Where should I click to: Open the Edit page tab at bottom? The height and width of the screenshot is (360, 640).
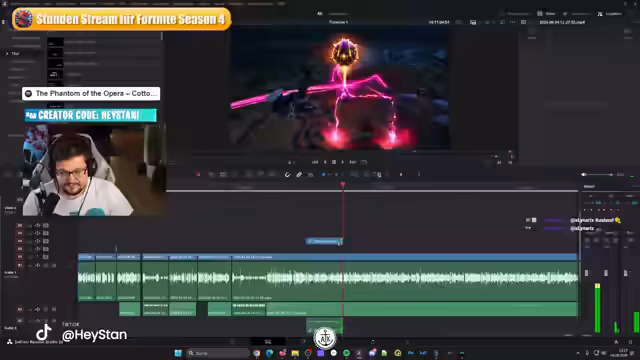(268, 341)
